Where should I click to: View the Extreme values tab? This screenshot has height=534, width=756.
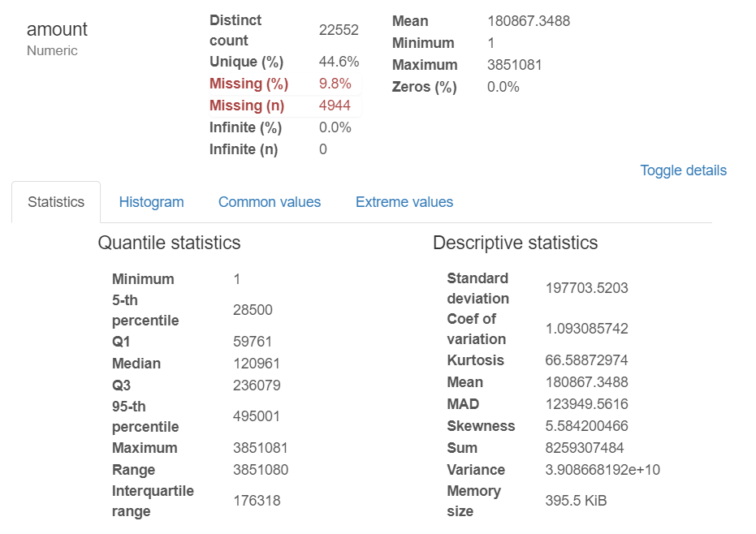404,201
